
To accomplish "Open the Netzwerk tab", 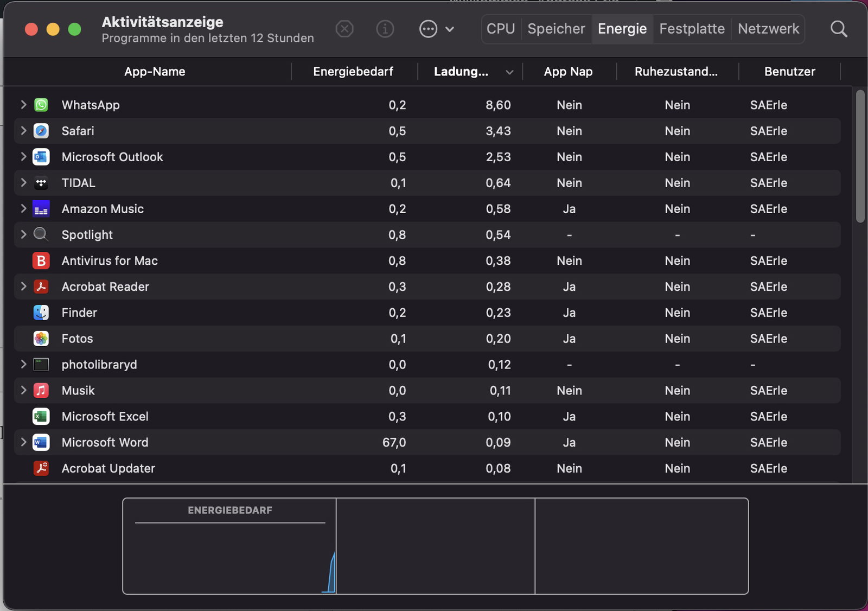I will click(768, 29).
